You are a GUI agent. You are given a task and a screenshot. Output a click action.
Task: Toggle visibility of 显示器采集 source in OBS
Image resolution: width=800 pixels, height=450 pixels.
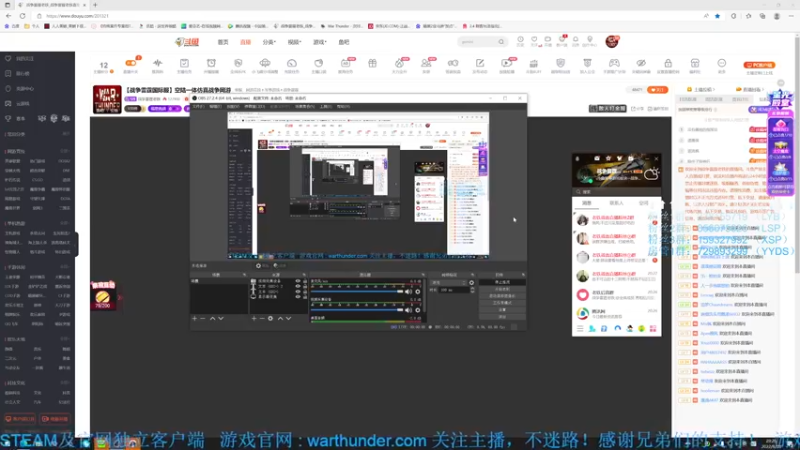298,296
